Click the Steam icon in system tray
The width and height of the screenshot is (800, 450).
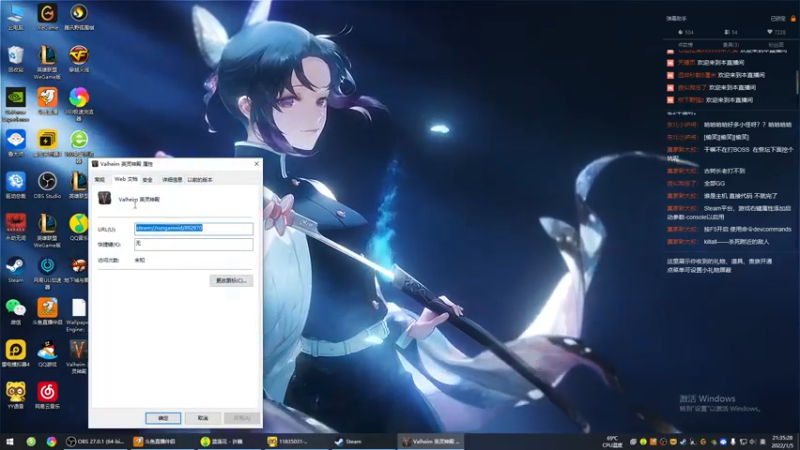point(683,442)
